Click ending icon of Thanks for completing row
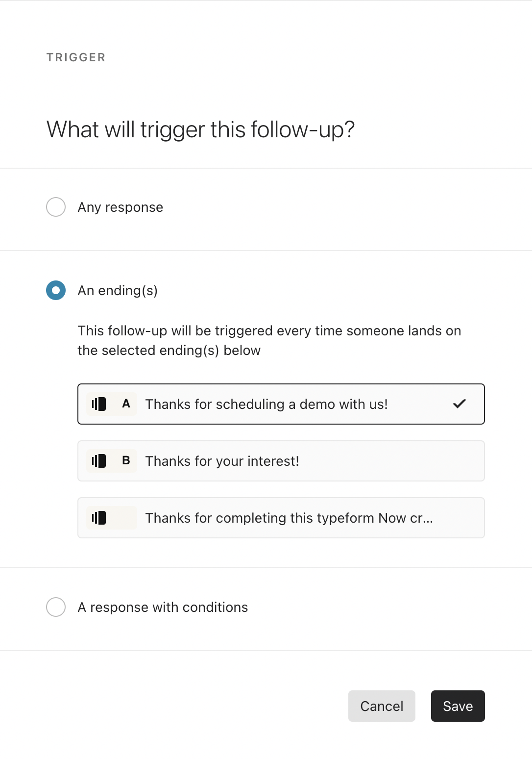Image resolution: width=532 pixels, height=759 pixels. [x=99, y=518]
